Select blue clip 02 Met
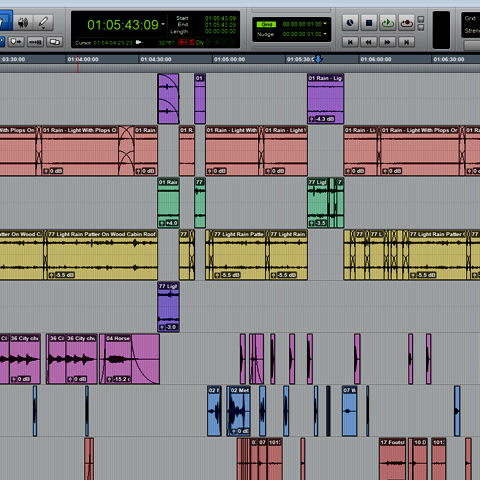Image resolution: width=480 pixels, height=480 pixels. coord(240,411)
